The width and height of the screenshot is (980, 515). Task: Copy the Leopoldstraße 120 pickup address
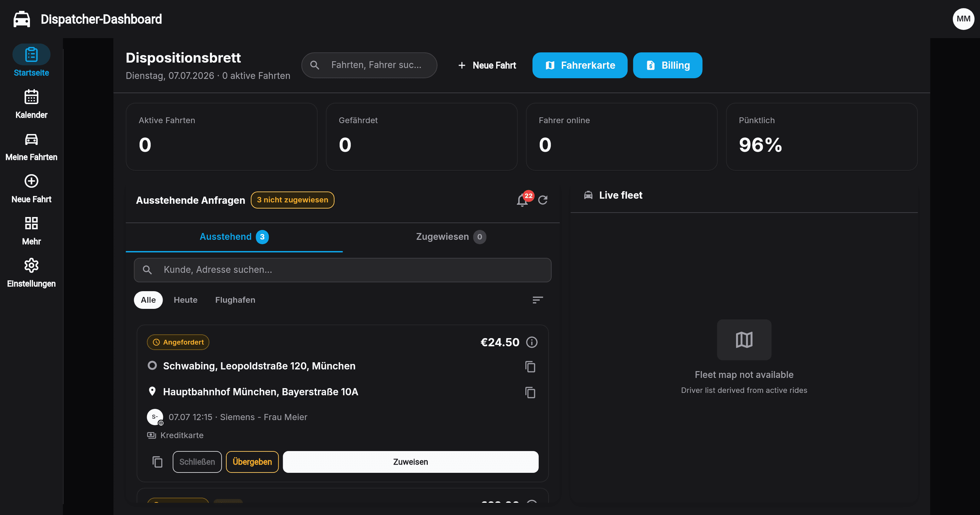click(x=530, y=367)
